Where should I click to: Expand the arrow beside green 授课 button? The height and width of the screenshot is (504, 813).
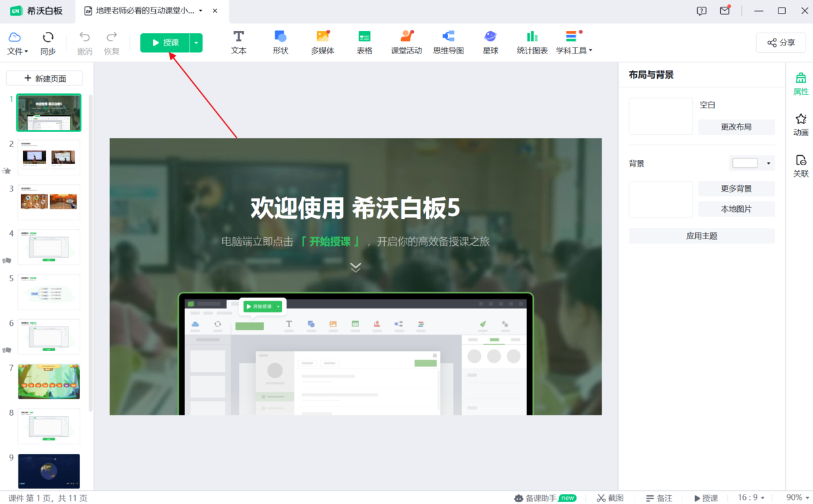(x=196, y=43)
